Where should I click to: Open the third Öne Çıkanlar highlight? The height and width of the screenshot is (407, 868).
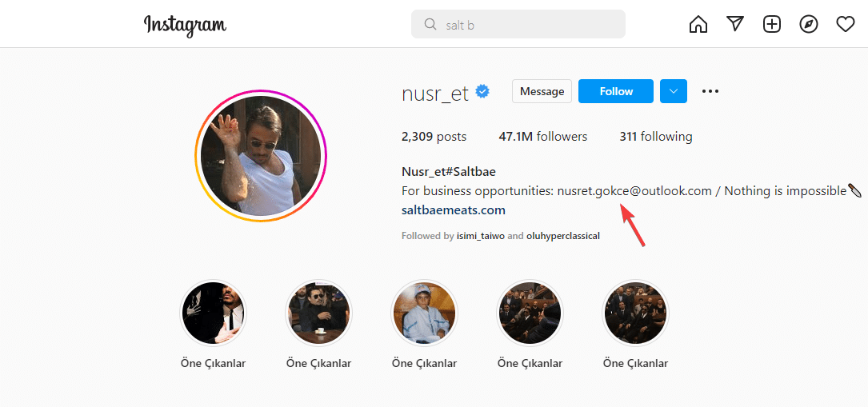pos(424,312)
